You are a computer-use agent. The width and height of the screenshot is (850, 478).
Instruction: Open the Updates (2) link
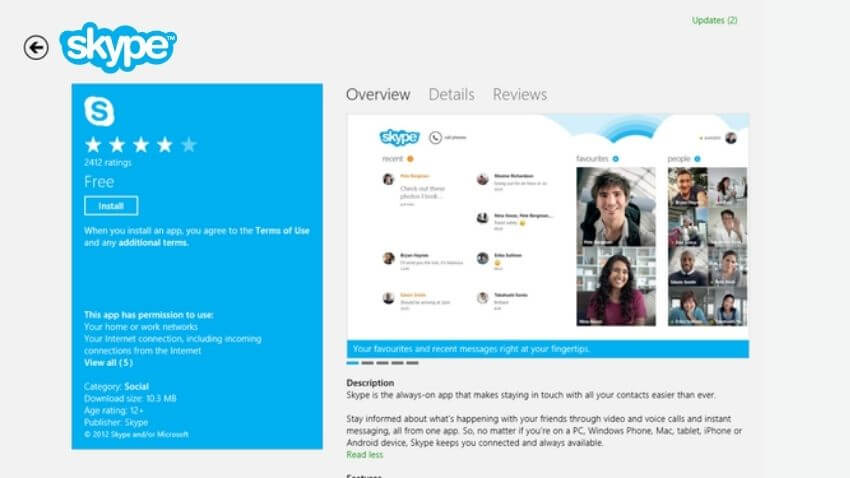714,20
